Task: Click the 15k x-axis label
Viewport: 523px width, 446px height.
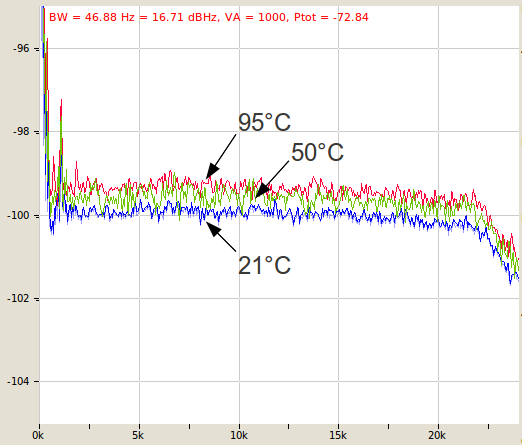Action: (338, 435)
